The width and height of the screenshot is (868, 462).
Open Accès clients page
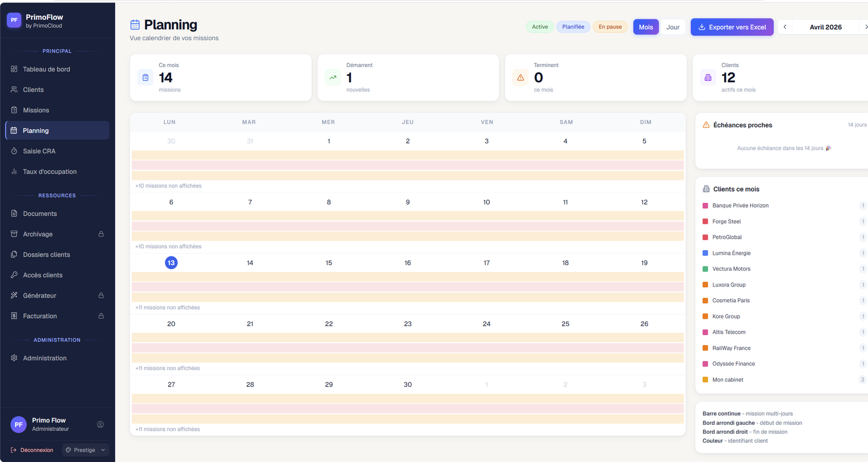click(57, 275)
